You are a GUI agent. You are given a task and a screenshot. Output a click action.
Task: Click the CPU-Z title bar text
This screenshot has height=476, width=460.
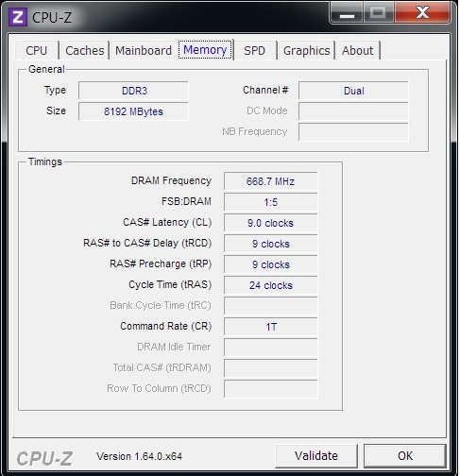pos(52,17)
